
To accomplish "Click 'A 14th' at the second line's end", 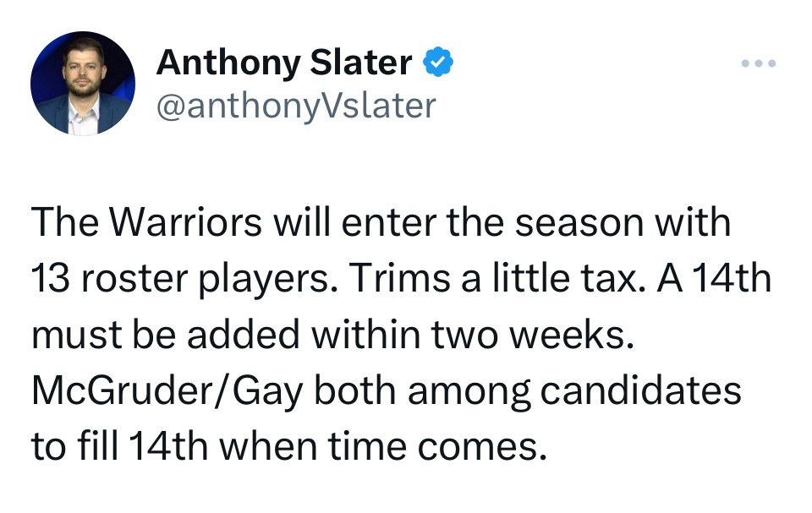I will click(x=716, y=278).
